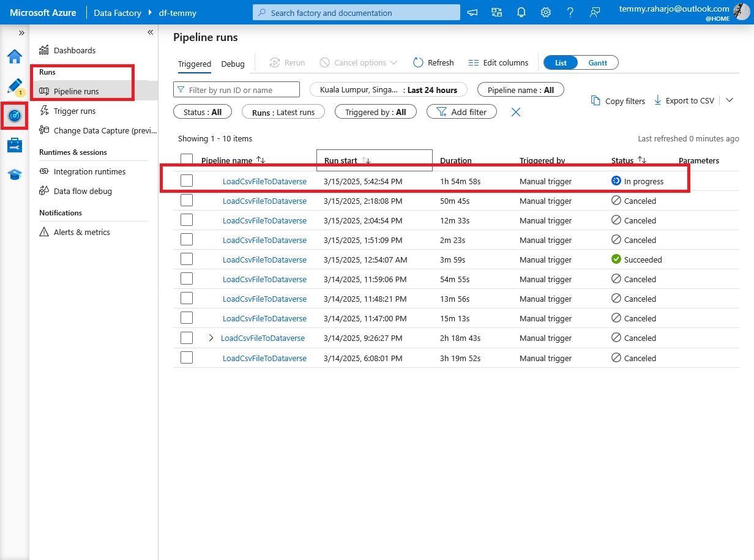Open the help question mark icon
Image resolution: width=754 pixels, height=560 pixels.
[x=570, y=12]
